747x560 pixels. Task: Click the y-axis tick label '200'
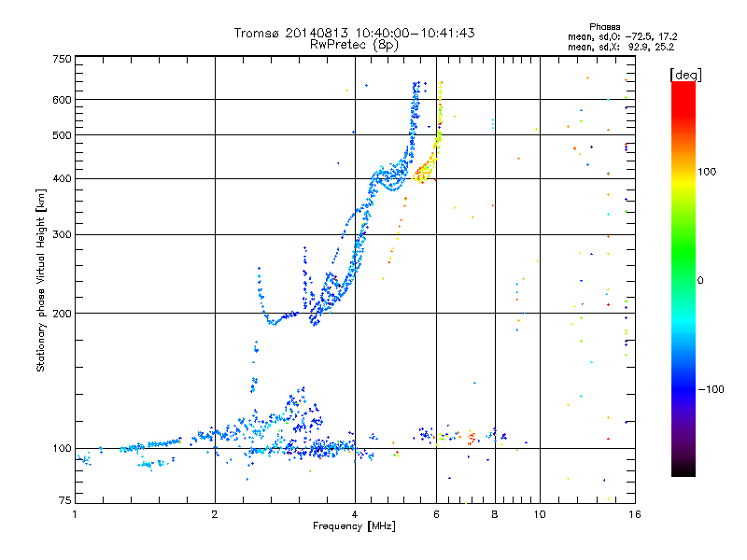[x=62, y=314]
